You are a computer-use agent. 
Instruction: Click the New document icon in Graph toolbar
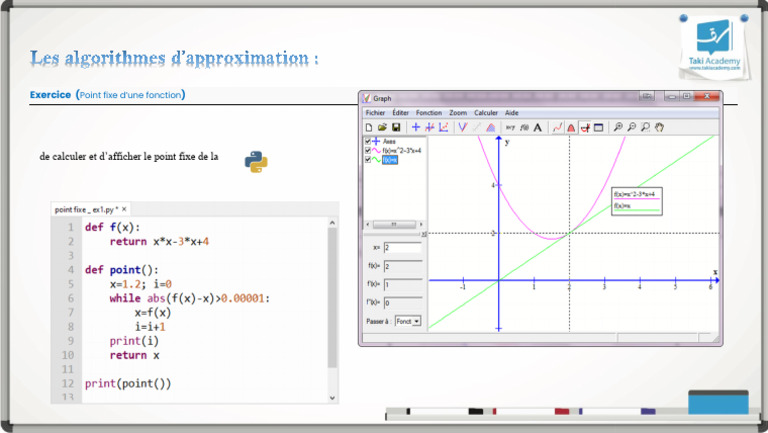click(369, 127)
